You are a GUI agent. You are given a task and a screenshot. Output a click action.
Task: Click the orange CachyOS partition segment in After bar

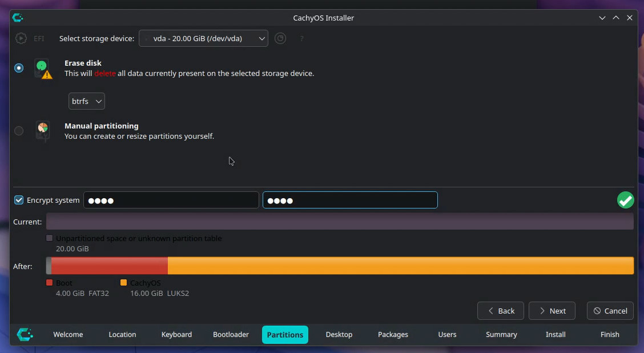pos(401,266)
